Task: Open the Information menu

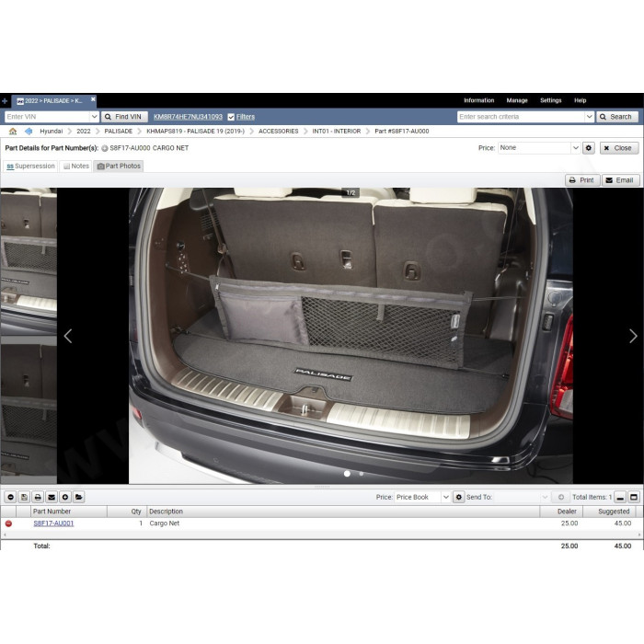Action: [x=479, y=100]
